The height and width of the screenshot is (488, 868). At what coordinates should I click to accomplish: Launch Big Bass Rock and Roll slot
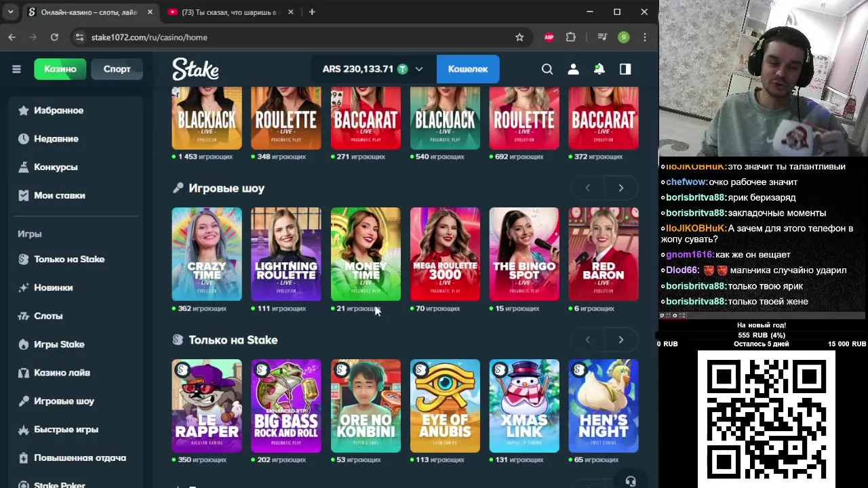[x=286, y=406]
